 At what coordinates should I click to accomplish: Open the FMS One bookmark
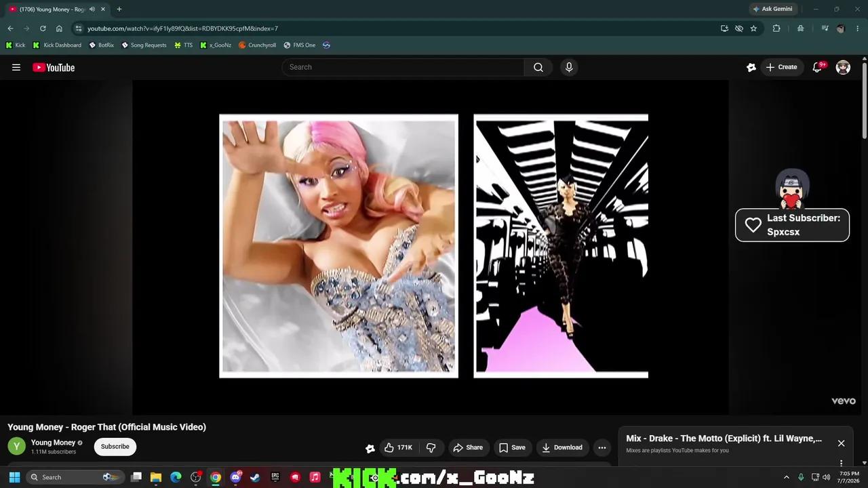point(299,45)
